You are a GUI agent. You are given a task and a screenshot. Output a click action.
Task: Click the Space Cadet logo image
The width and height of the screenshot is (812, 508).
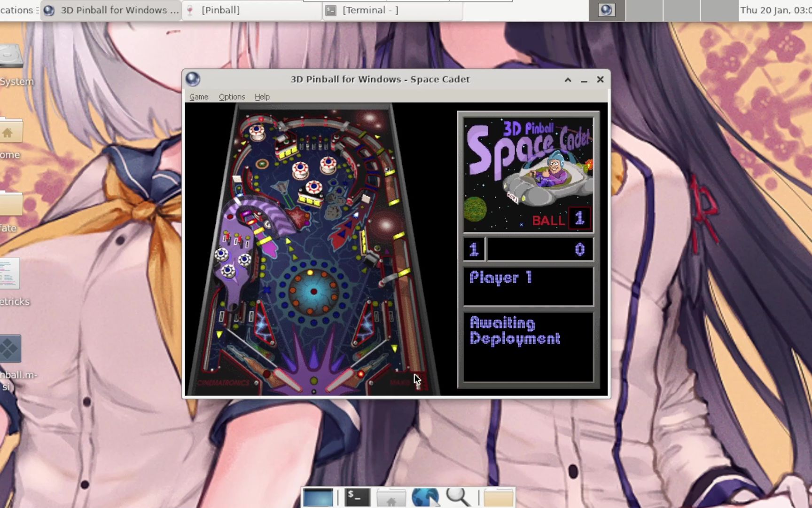click(529, 174)
